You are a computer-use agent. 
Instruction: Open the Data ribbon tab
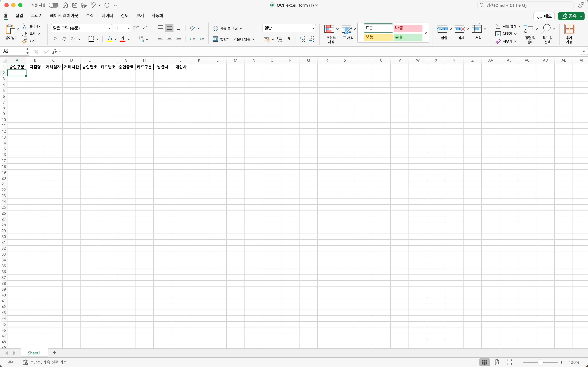click(x=107, y=15)
